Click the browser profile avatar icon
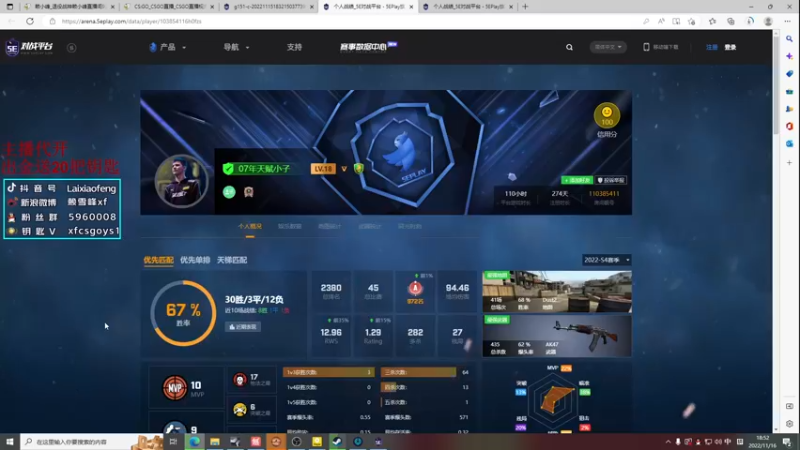 [x=768, y=21]
